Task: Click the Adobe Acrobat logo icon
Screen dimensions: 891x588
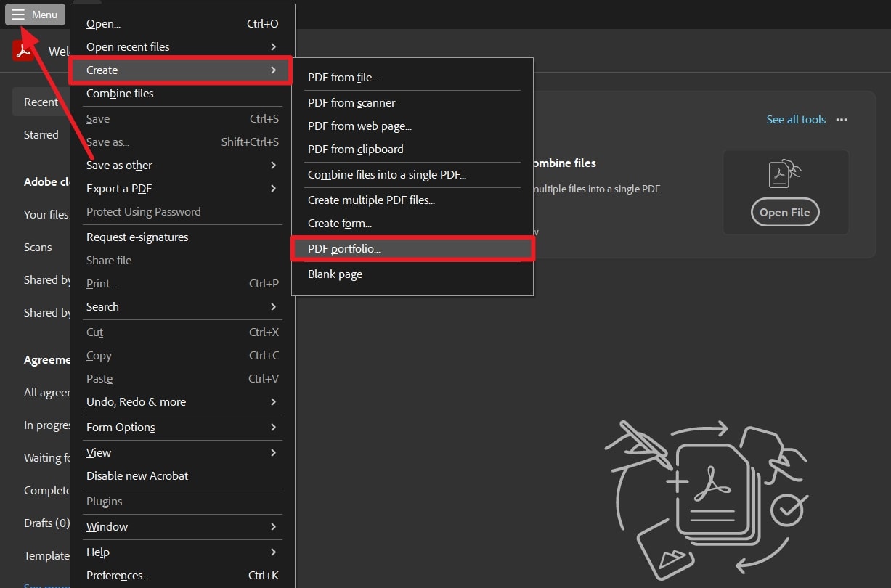Action: (x=23, y=52)
